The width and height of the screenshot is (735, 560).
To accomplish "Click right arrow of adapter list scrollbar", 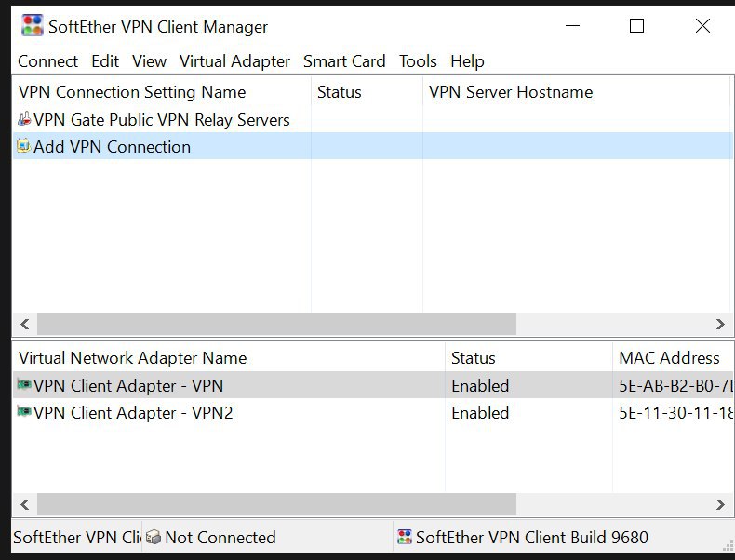I will [720, 504].
